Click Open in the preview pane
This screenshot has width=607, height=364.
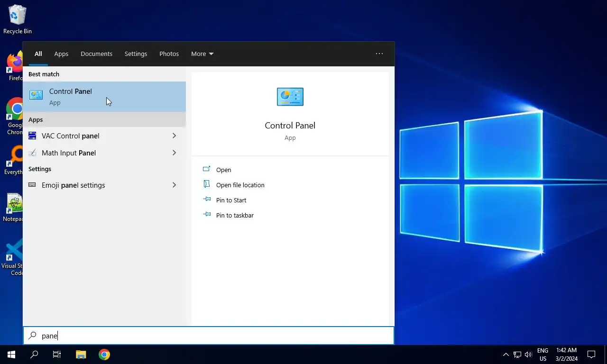pos(224,170)
